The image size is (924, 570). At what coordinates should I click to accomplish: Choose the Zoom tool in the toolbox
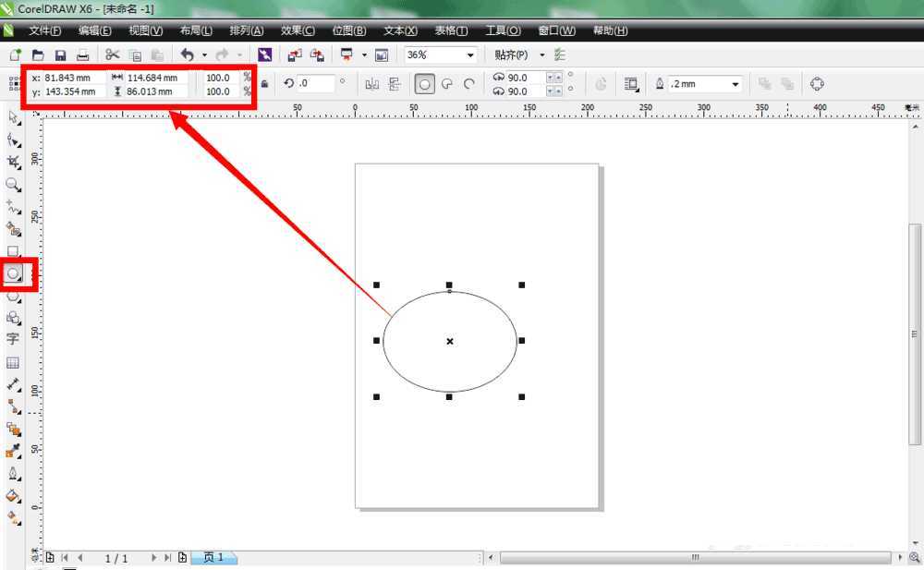tap(13, 185)
